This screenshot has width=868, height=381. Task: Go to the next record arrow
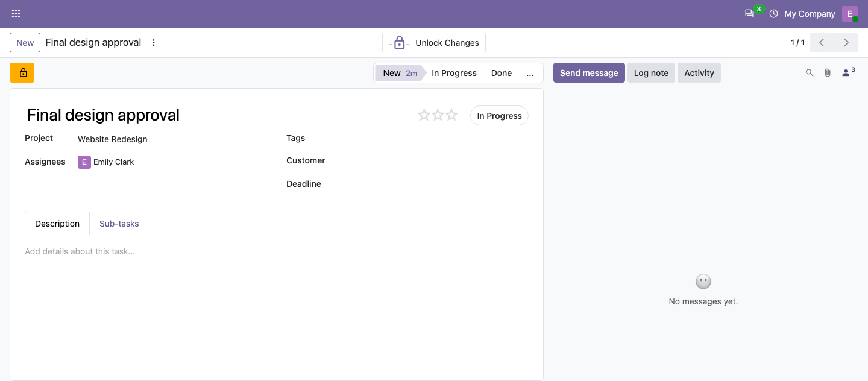pyautogui.click(x=846, y=43)
